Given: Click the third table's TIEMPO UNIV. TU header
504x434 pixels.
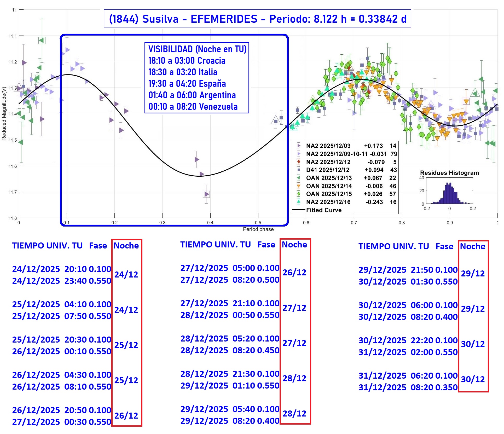Looking at the screenshot, I should tap(393, 246).
